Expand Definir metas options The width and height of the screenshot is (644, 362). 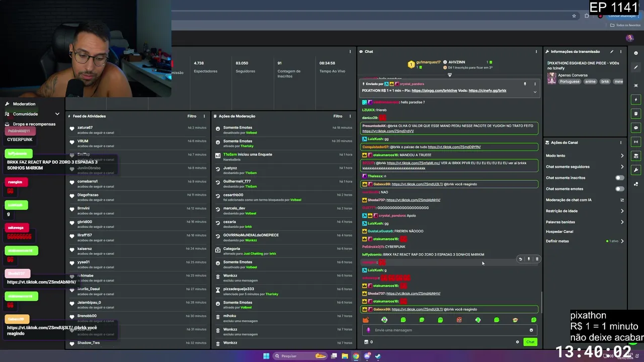pos(622,241)
